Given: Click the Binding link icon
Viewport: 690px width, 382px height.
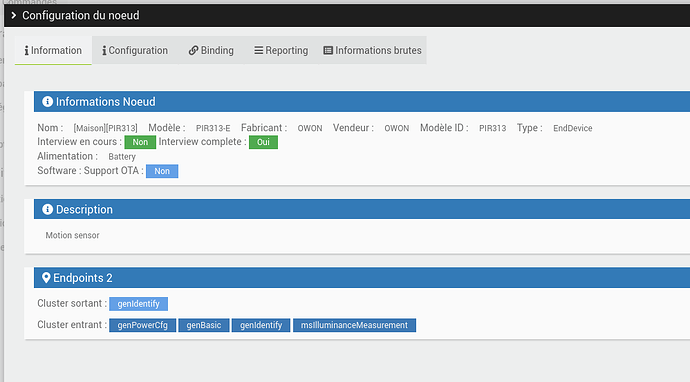Looking at the screenshot, I should (193, 50).
